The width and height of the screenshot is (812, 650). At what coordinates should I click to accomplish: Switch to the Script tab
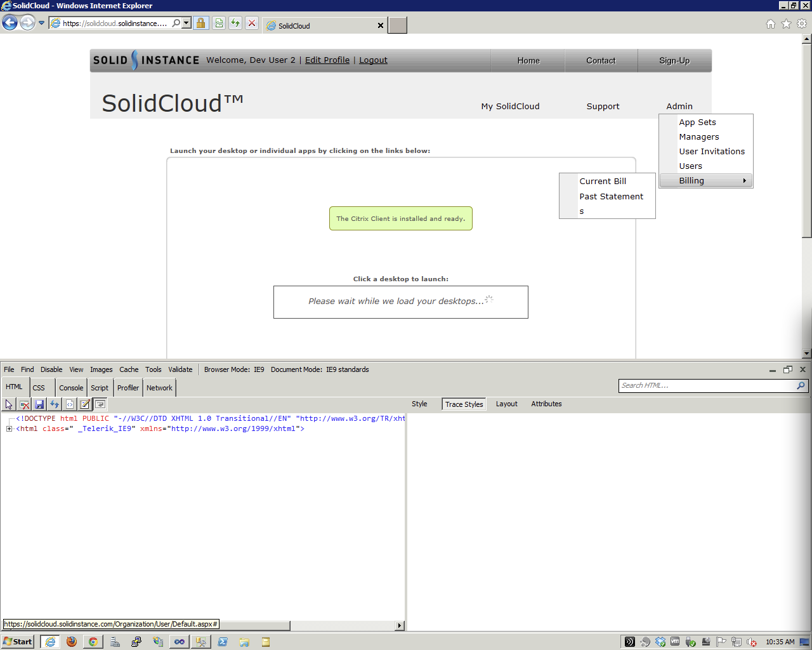[100, 388]
